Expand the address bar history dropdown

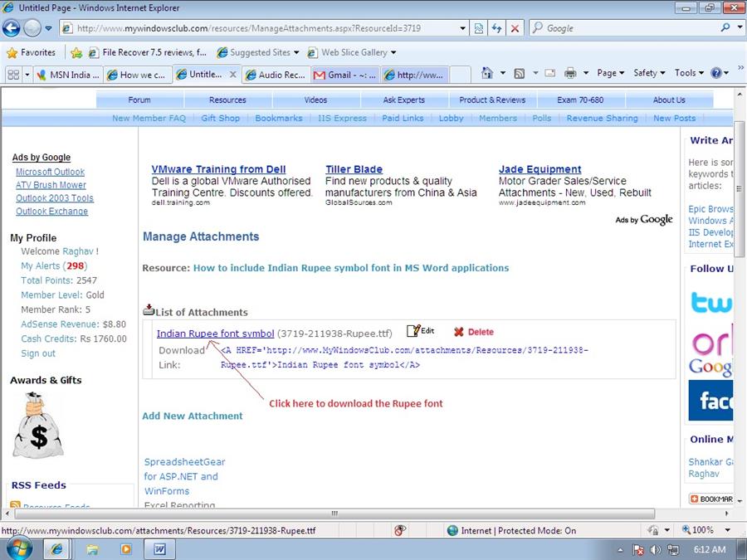click(462, 28)
